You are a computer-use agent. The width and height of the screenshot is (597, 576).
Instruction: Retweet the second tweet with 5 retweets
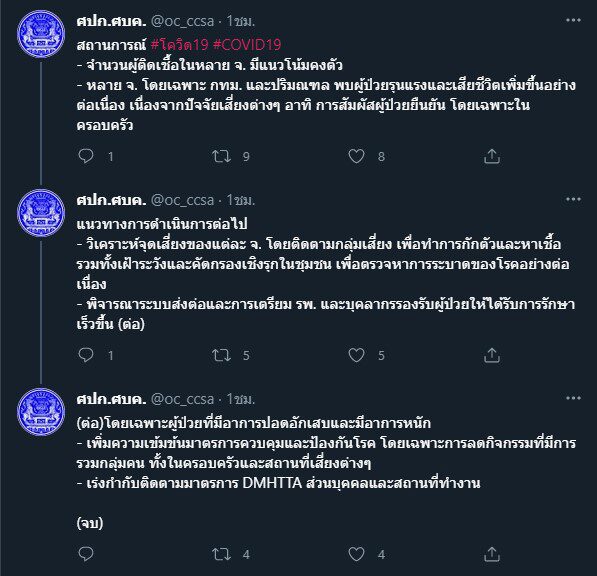click(x=222, y=355)
